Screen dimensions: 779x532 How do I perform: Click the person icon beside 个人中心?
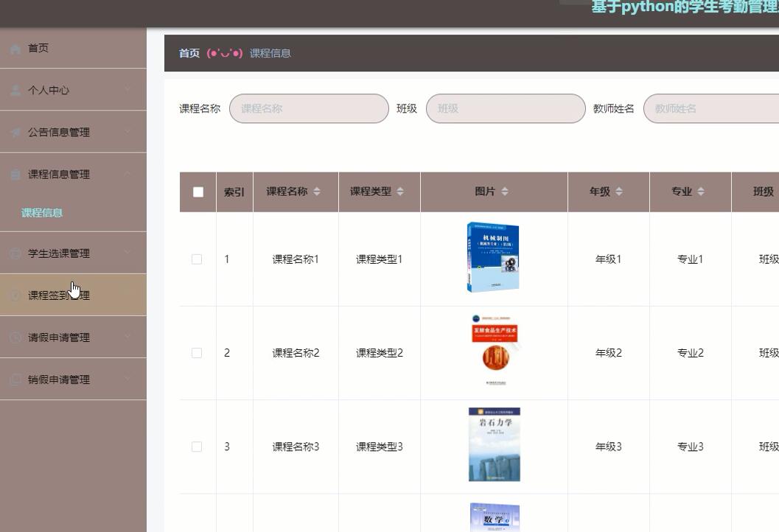coord(15,91)
